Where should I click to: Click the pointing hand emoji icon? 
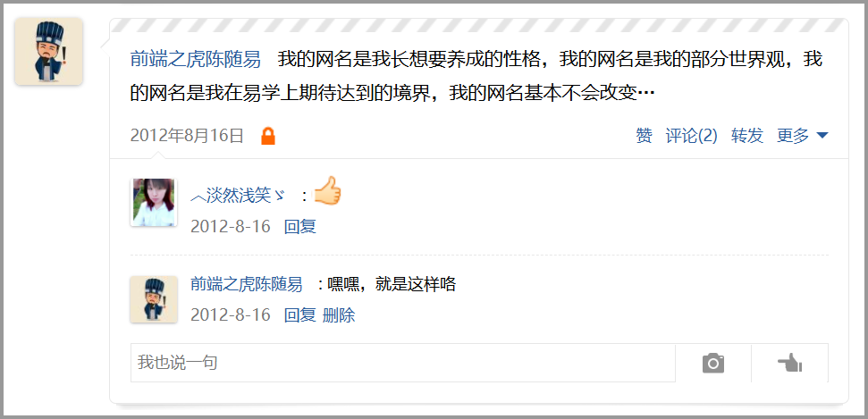point(790,363)
